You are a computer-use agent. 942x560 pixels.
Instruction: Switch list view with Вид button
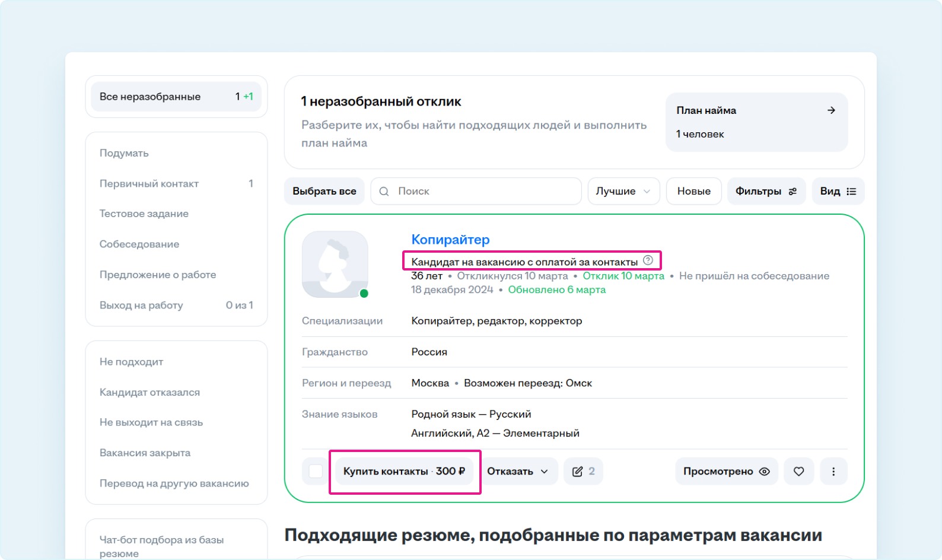pos(838,192)
